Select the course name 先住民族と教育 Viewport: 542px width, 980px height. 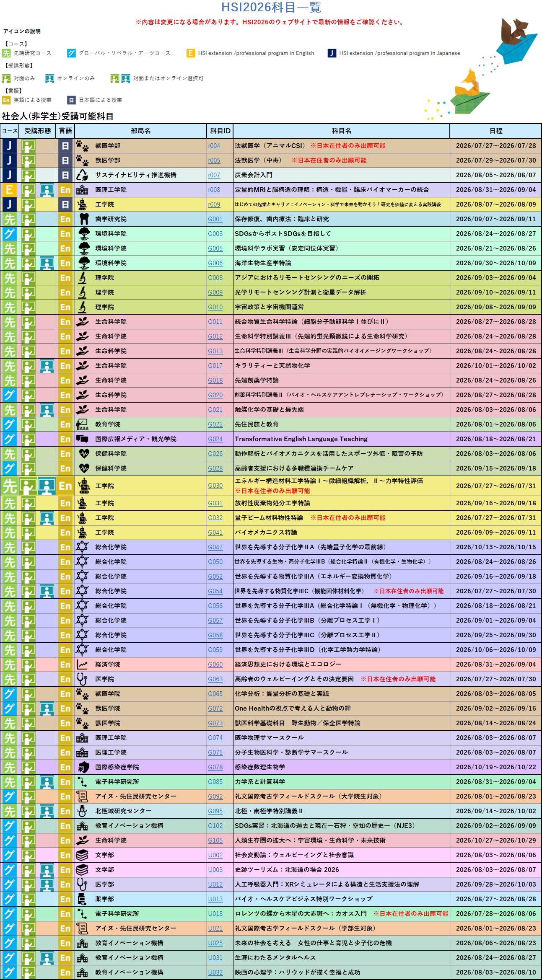click(x=257, y=424)
